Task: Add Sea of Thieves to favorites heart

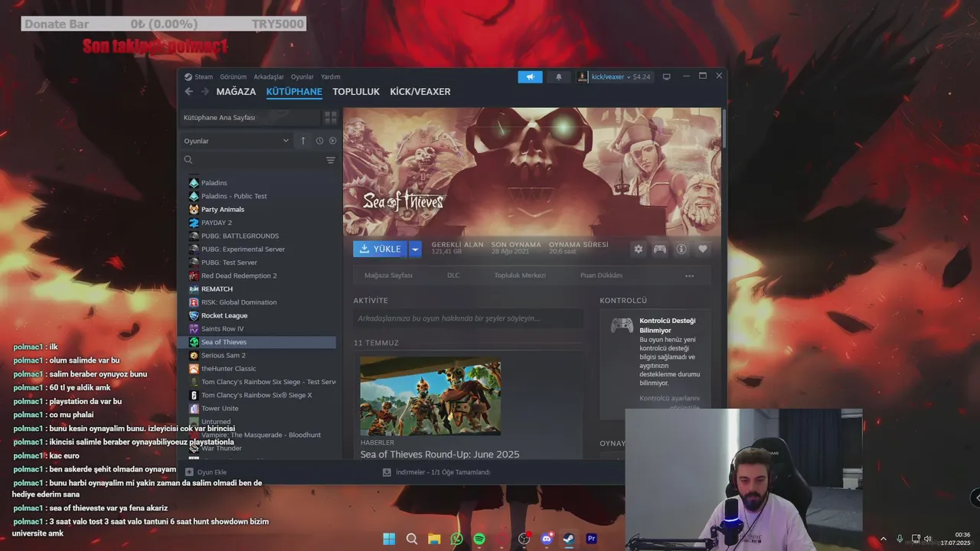Action: pos(703,249)
